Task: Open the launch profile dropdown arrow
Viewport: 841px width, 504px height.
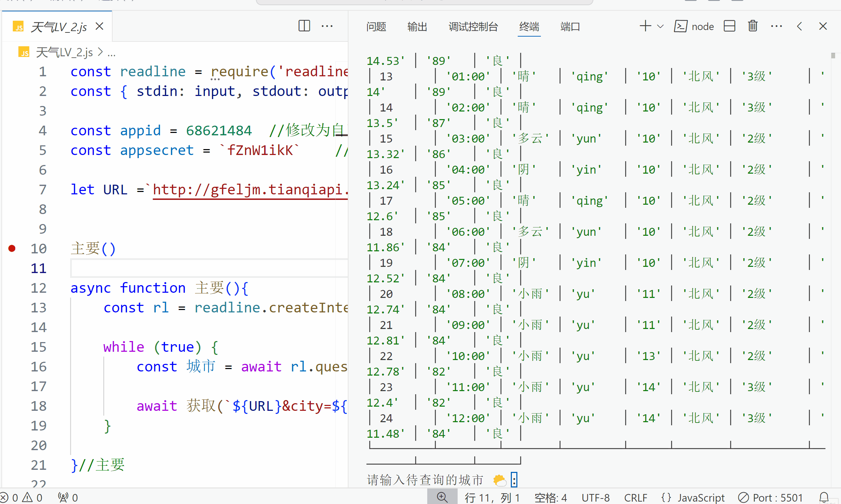Action: (x=660, y=26)
